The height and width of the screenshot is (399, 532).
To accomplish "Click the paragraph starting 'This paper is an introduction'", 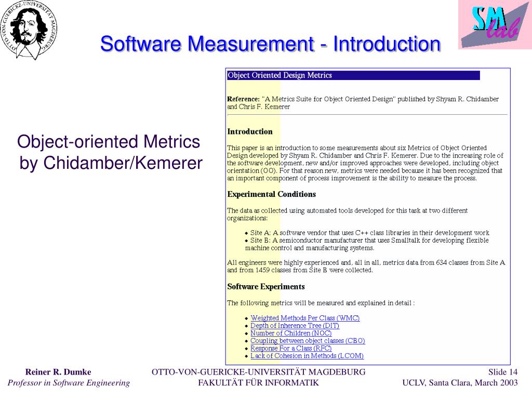I will (x=365, y=163).
